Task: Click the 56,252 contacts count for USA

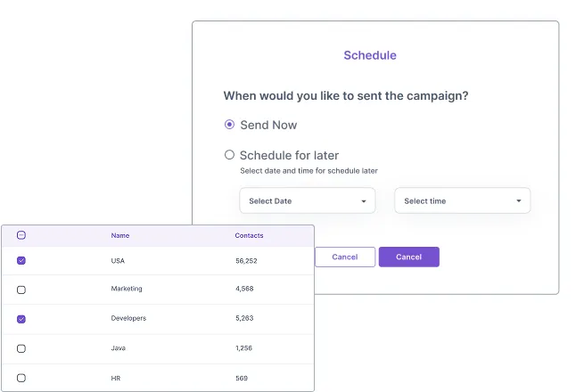Action: pos(246,260)
